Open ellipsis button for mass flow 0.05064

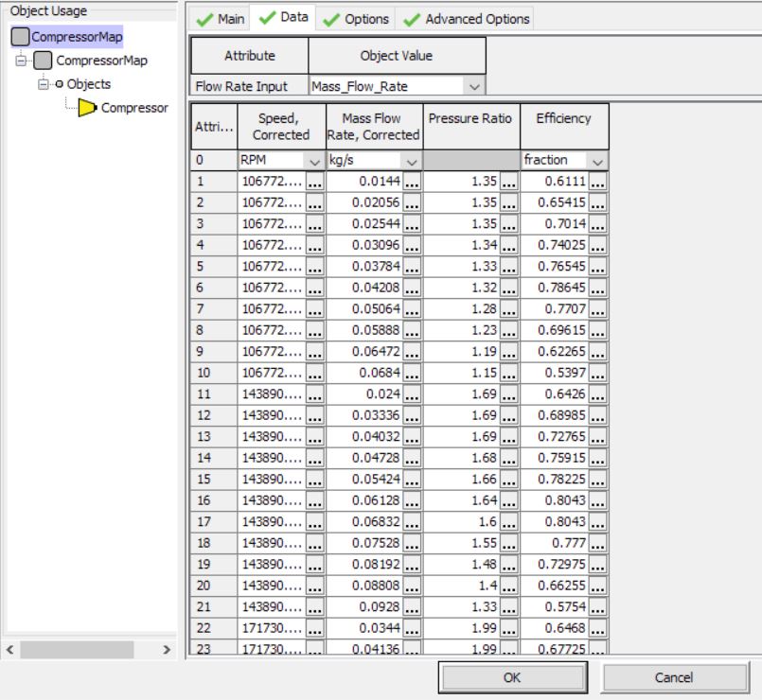click(412, 309)
